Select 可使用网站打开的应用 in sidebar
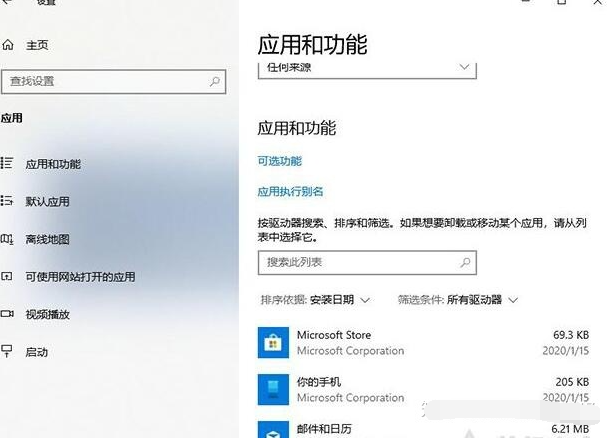This screenshot has width=607, height=443. click(x=81, y=277)
